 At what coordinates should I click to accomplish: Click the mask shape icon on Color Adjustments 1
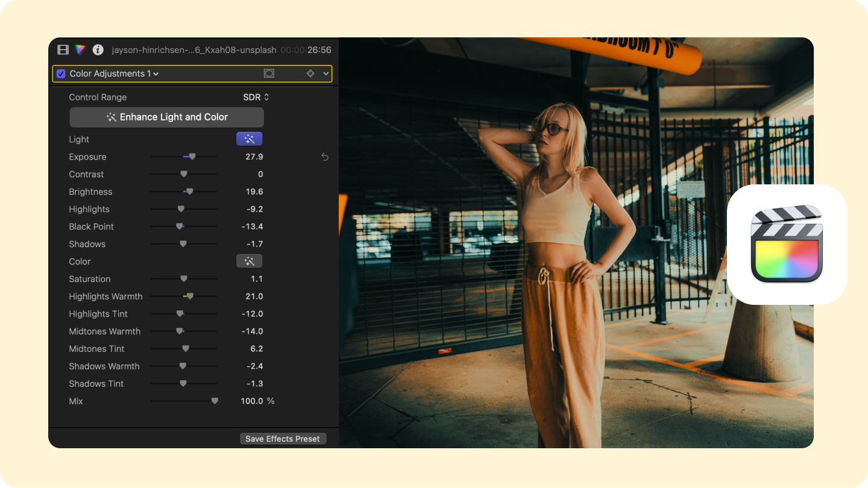269,73
